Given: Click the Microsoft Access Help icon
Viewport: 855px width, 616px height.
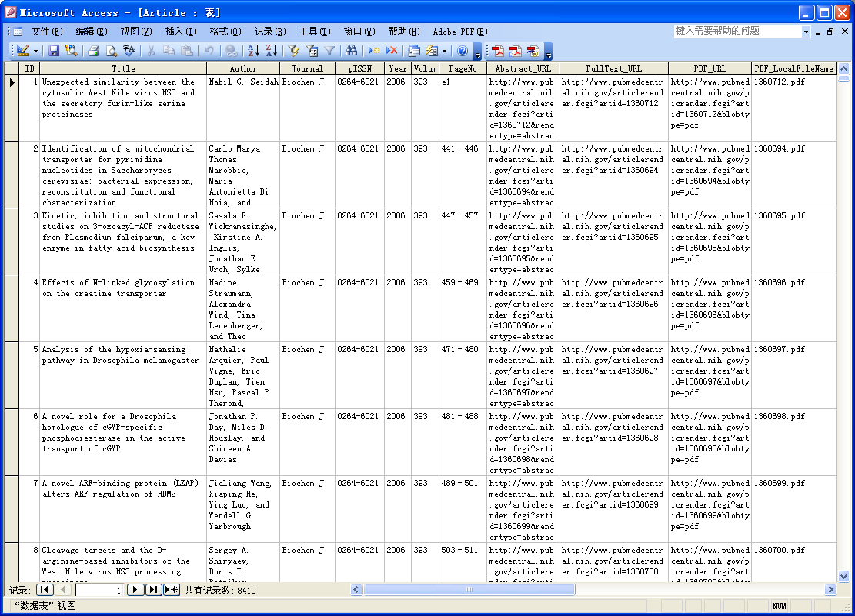Looking at the screenshot, I should click(x=462, y=51).
